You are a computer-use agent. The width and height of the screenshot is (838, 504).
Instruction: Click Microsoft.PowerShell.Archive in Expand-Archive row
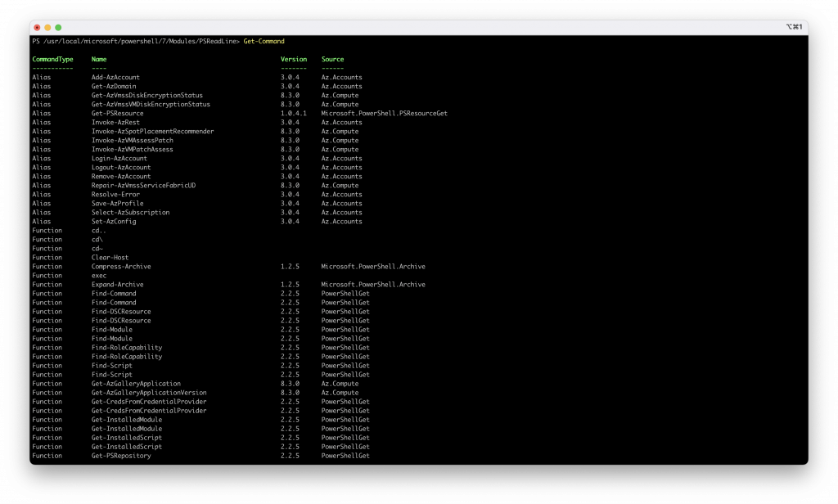(x=373, y=285)
